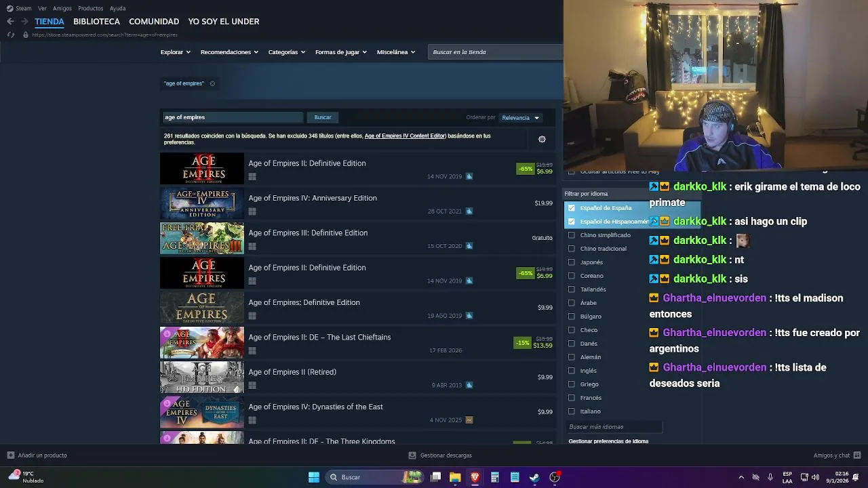The height and width of the screenshot is (488, 868).
Task: Expand the Explorar store menu
Action: pos(175,52)
